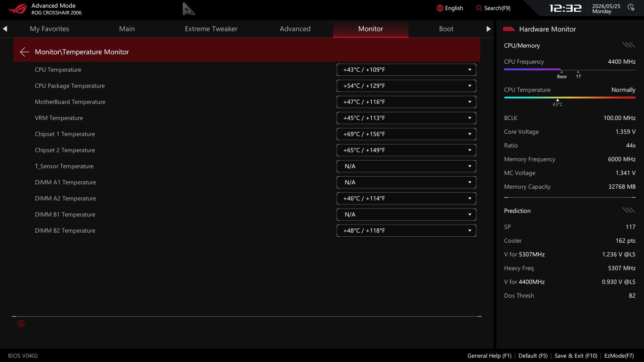Click the CPU Temperature gradient bar
The height and width of the screenshot is (362, 644).
(570, 98)
